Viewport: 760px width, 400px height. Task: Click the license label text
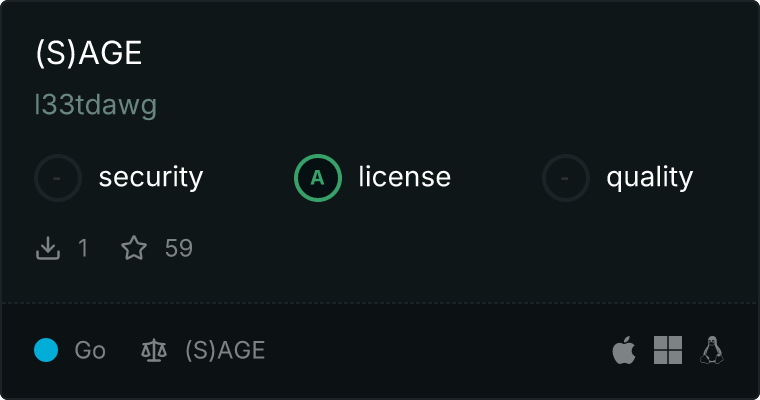pos(404,178)
